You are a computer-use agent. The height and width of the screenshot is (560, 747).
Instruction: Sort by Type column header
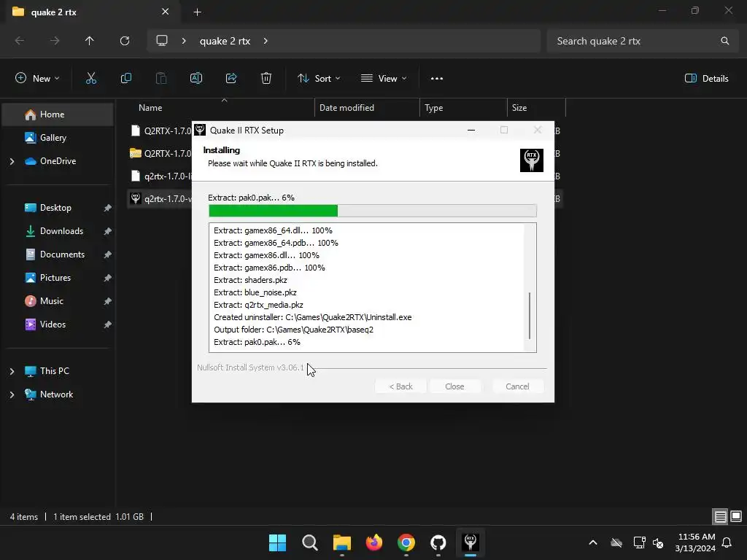[x=463, y=108]
